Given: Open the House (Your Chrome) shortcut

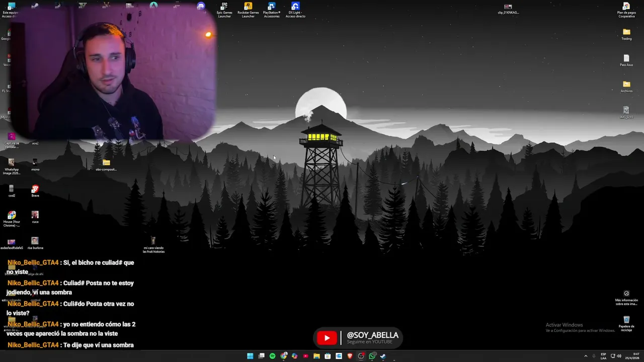Looking at the screenshot, I should (12, 219).
